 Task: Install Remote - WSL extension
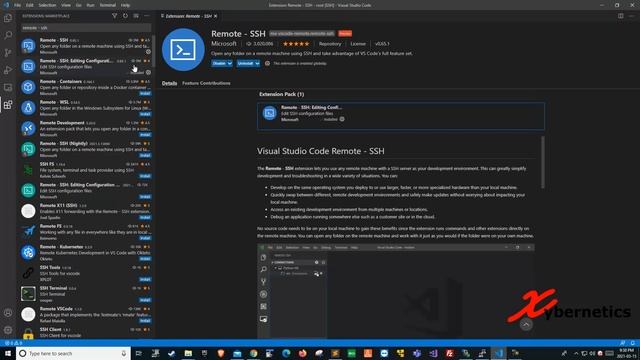(145, 114)
